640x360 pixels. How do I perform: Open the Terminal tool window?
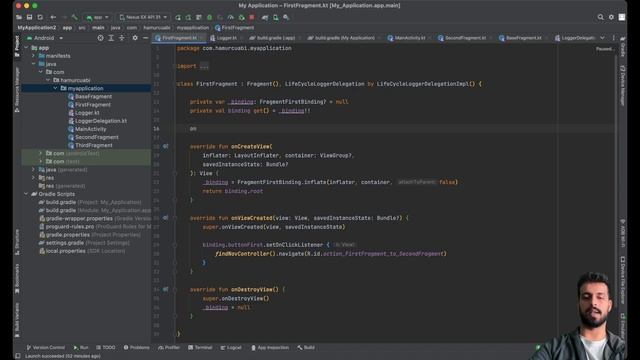[x=200, y=348]
